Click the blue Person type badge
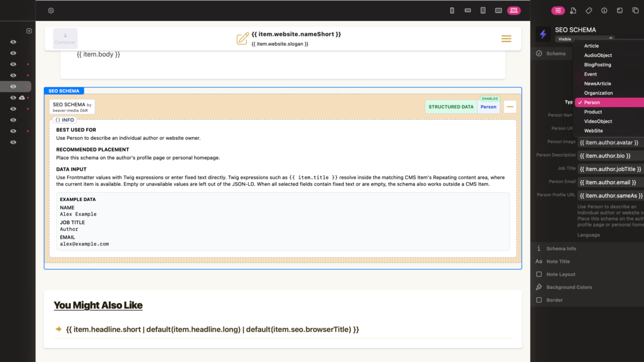The width and height of the screenshot is (644, 362). [488, 107]
